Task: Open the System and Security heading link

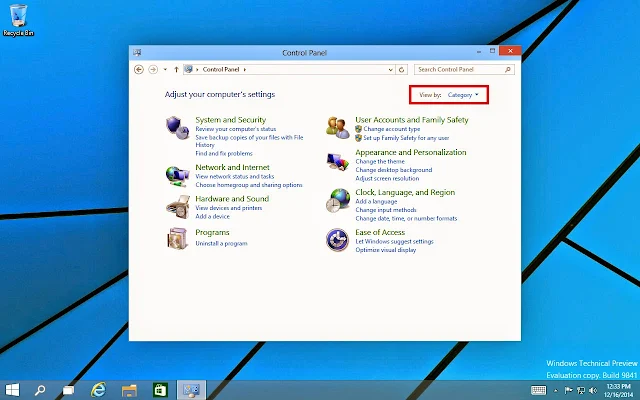Action: pyautogui.click(x=231, y=120)
